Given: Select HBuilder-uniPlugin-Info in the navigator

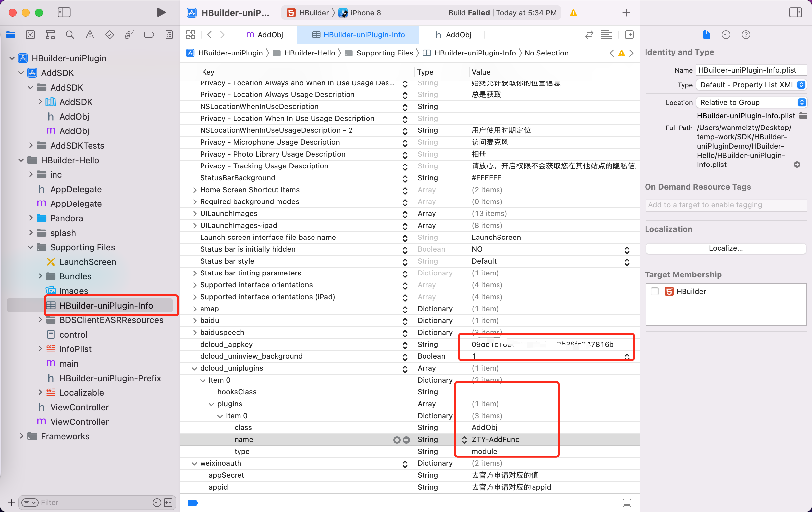Looking at the screenshot, I should point(106,305).
